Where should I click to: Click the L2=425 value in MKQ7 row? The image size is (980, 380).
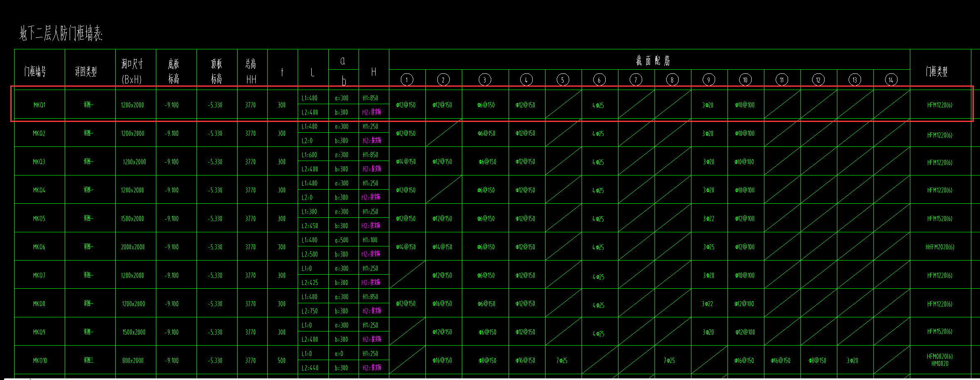[x=310, y=283]
